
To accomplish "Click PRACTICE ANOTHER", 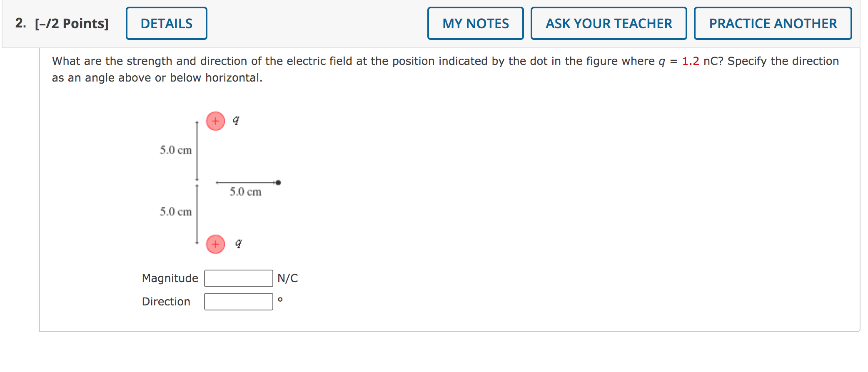I will point(773,23).
